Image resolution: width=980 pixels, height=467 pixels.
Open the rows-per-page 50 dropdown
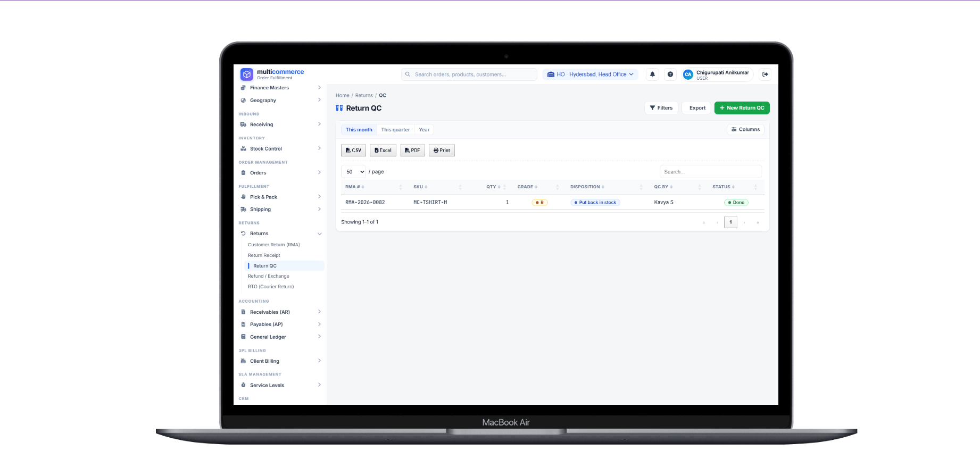(x=354, y=172)
